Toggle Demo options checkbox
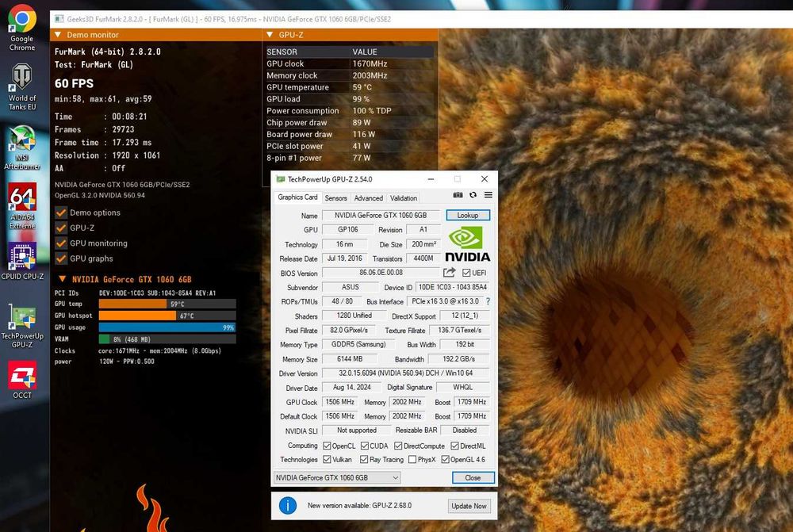Screen dimensions: 793x532 pos(61,212)
